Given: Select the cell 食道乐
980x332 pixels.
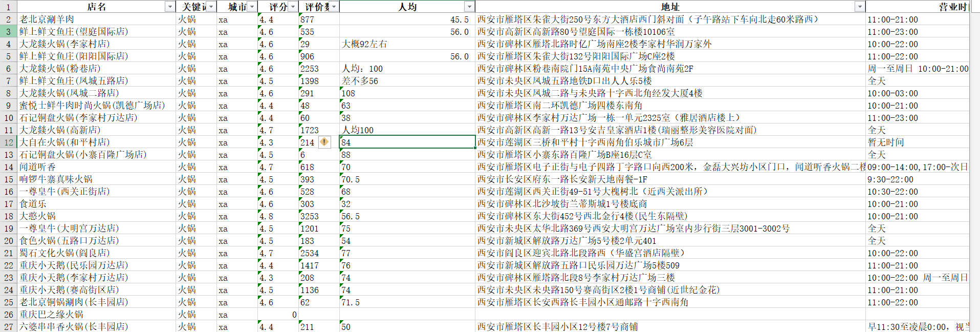Looking at the screenshot, I should (x=97, y=204).
